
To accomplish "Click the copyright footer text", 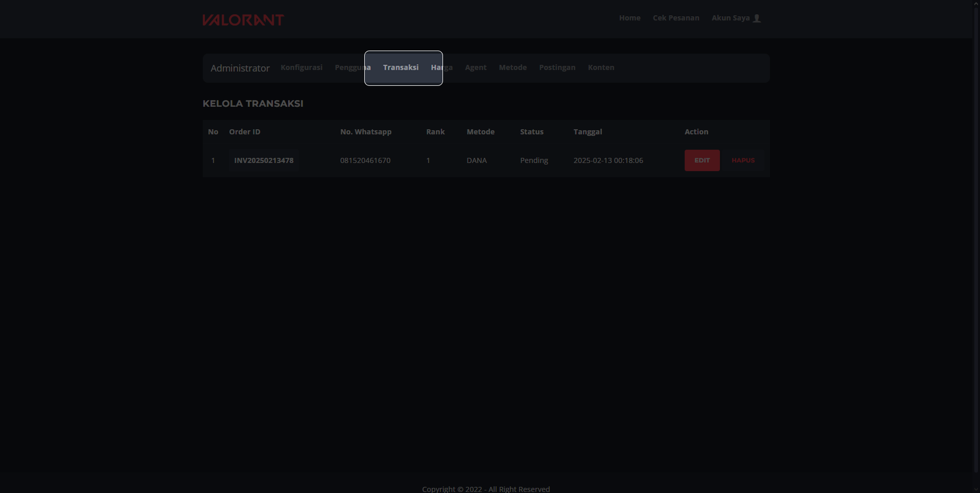I will click(486, 489).
